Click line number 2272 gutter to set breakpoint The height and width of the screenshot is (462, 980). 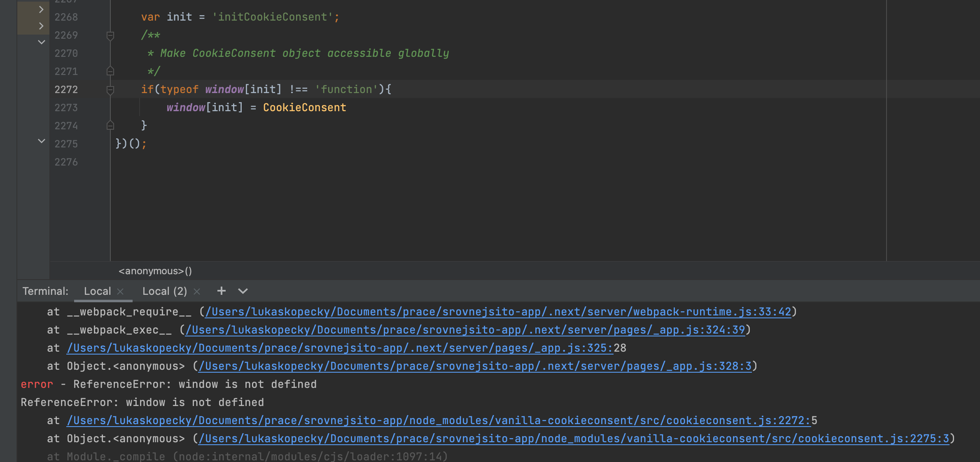pyautogui.click(x=66, y=89)
